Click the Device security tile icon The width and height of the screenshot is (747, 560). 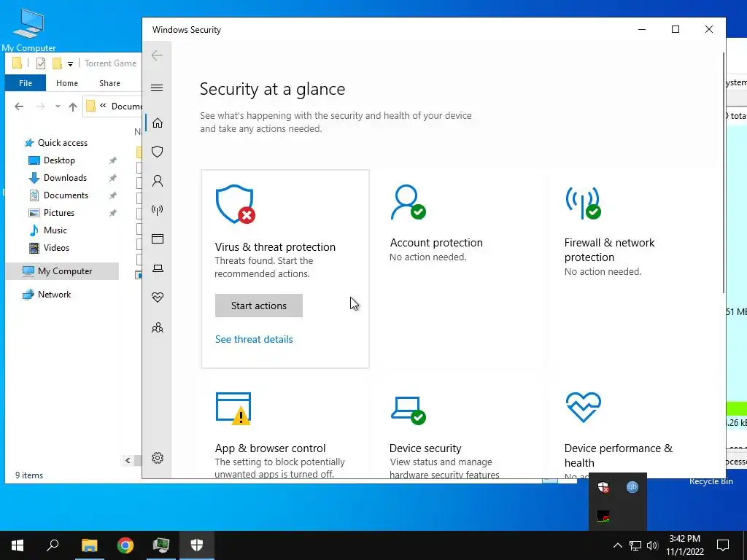pos(409,410)
